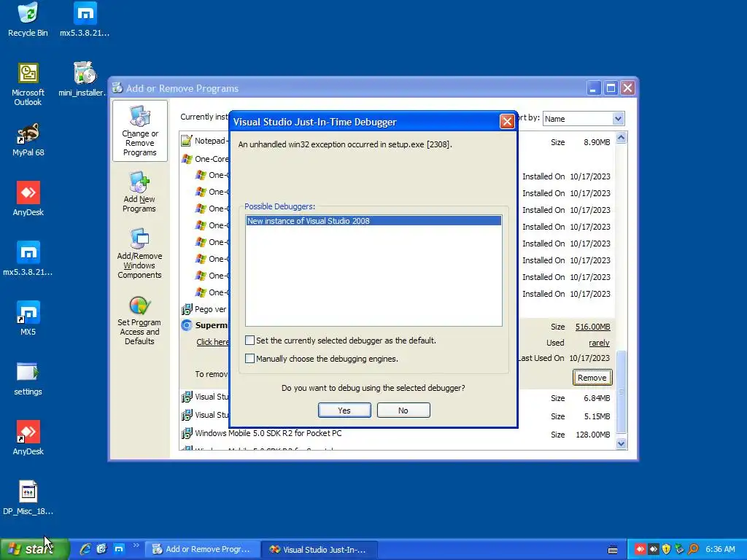The height and width of the screenshot is (560, 747).
Task: Select the upper AnyDesk desktop icon
Action: click(x=28, y=198)
